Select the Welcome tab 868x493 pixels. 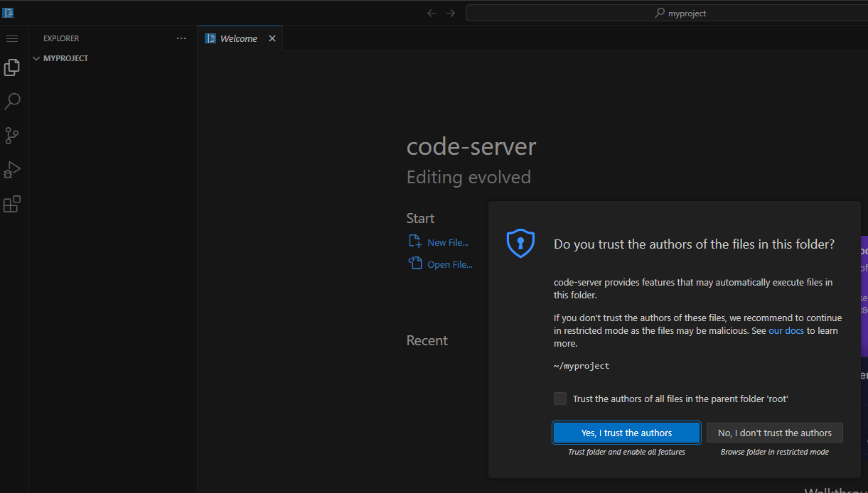238,38
